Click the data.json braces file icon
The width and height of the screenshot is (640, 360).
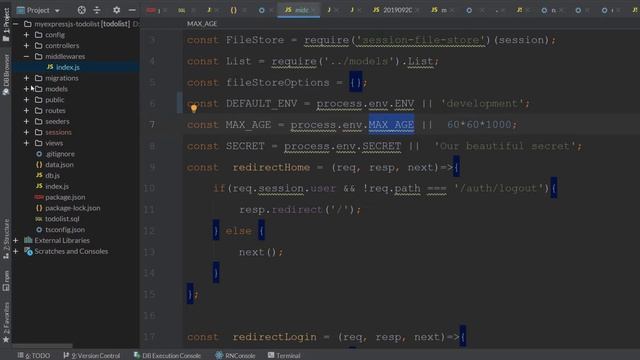click(x=39, y=164)
